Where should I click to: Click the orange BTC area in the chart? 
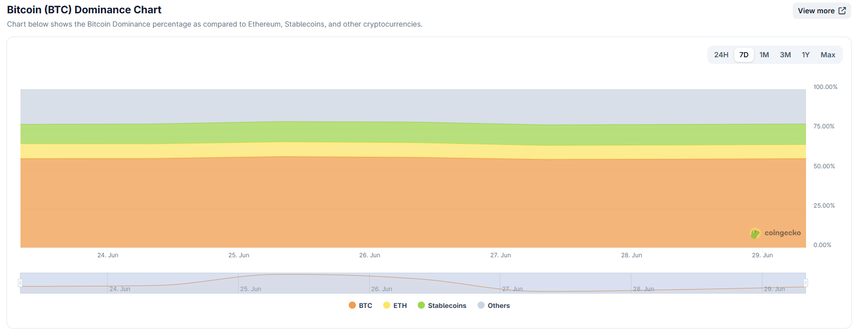[413, 203]
